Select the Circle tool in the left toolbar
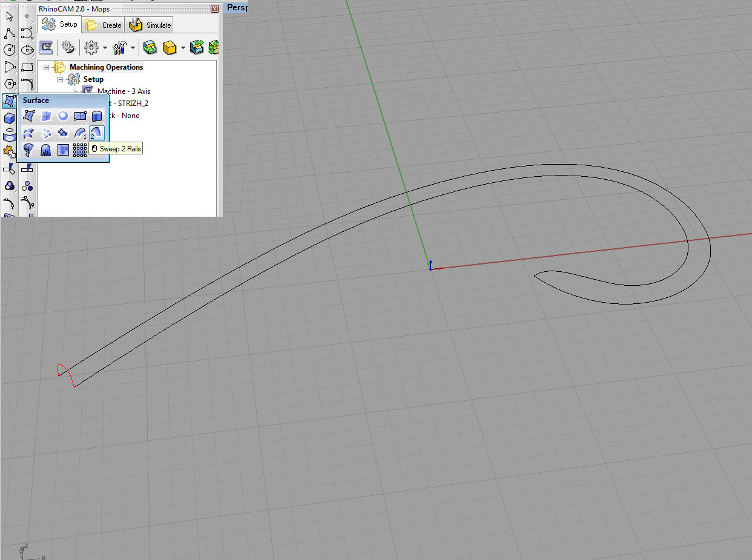752x560 pixels. (x=9, y=50)
